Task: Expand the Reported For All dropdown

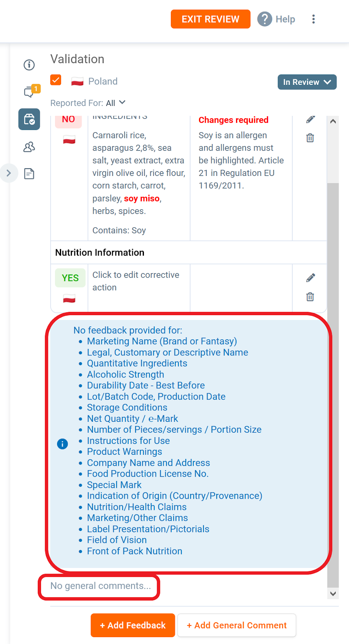Action: pyautogui.click(x=116, y=103)
